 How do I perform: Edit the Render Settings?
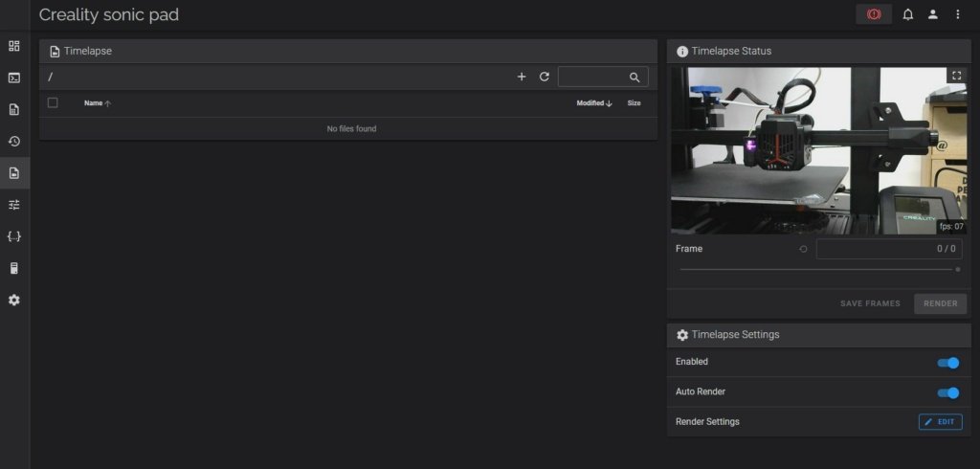point(940,422)
